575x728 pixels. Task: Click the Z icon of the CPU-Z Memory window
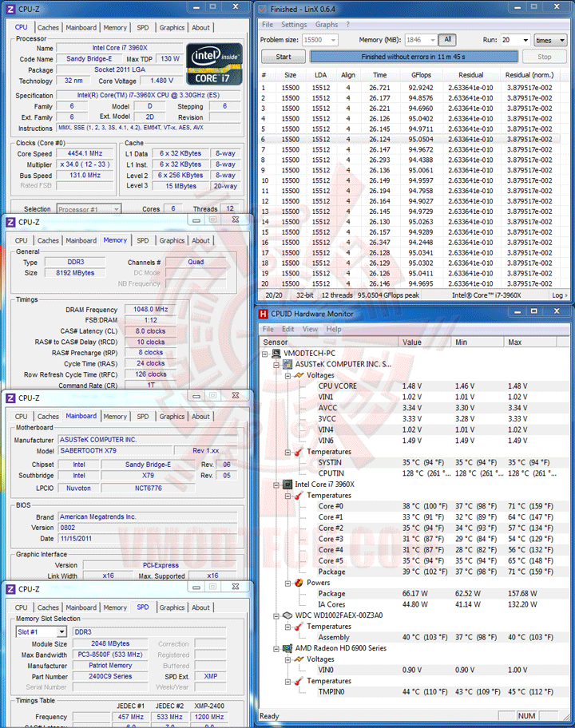point(10,223)
